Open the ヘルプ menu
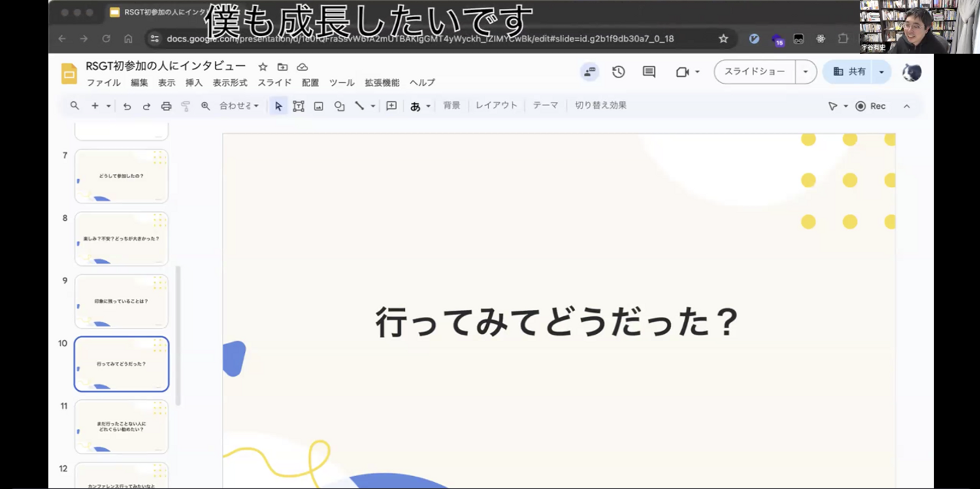Image resolution: width=980 pixels, height=489 pixels. tap(422, 83)
